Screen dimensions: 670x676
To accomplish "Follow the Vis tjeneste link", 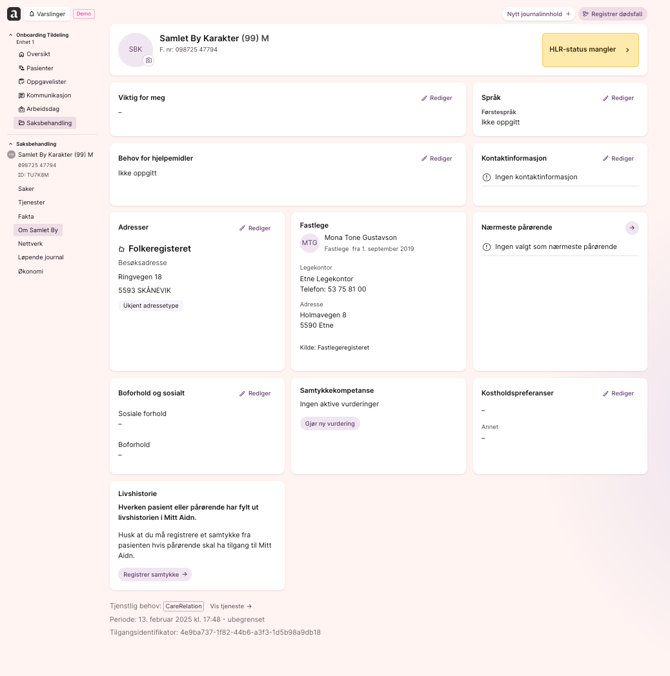I will click(231, 606).
